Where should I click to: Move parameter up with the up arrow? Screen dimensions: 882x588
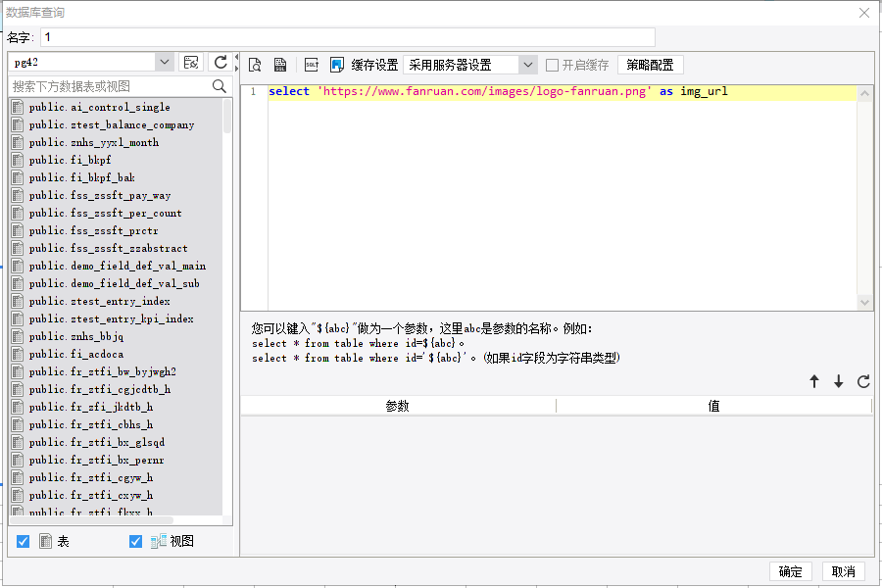[x=814, y=382]
